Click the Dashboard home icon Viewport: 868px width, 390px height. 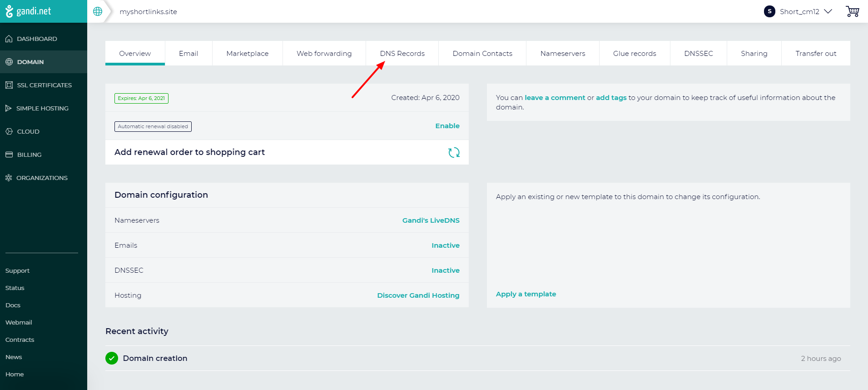pyautogui.click(x=9, y=39)
